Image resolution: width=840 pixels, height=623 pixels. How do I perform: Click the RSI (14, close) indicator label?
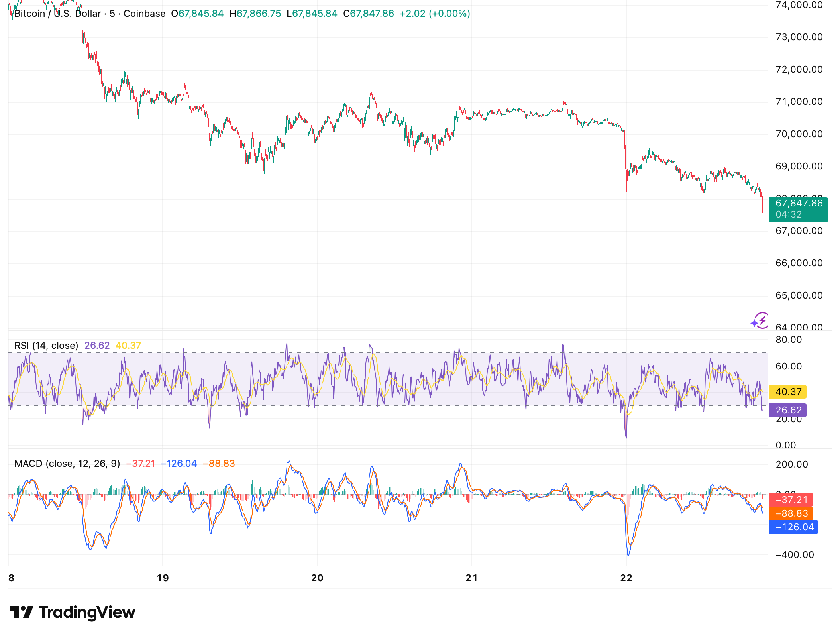(46, 345)
